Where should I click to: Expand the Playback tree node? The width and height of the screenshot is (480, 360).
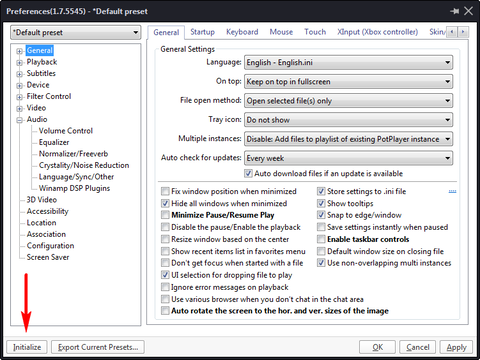pos(19,62)
